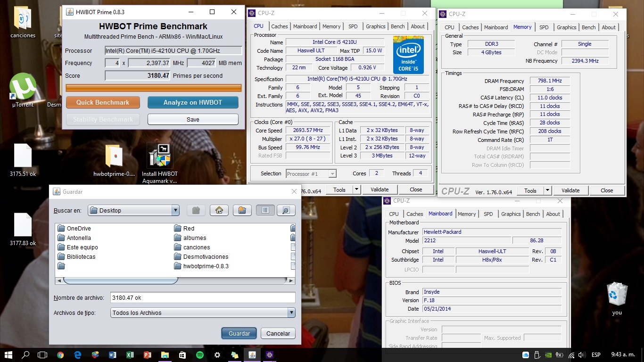Switch to Caches tab in CPU-Z CPU window
Viewport: 644px width, 362px height.
[x=279, y=26]
